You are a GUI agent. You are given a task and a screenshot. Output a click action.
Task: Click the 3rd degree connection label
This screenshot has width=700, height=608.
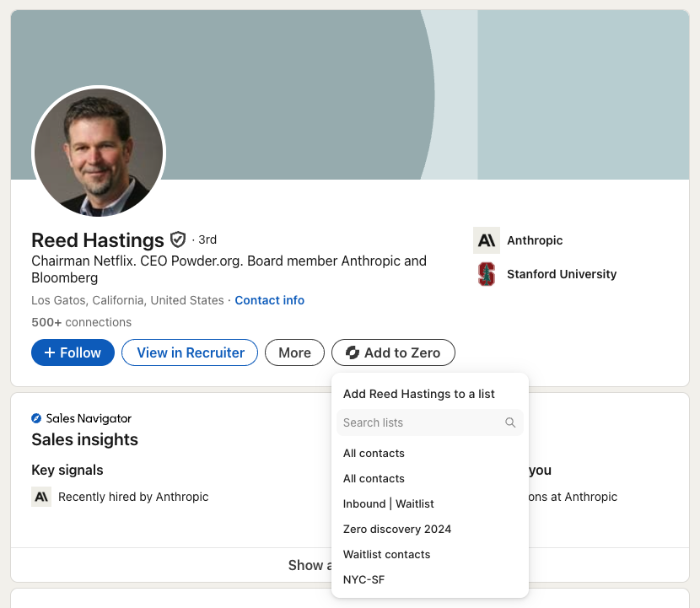(207, 239)
